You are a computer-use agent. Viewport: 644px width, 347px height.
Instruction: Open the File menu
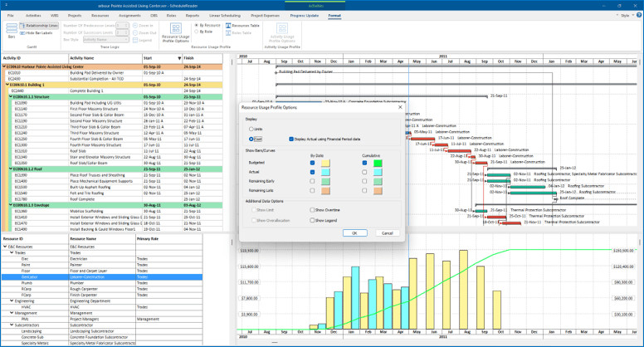(x=10, y=16)
